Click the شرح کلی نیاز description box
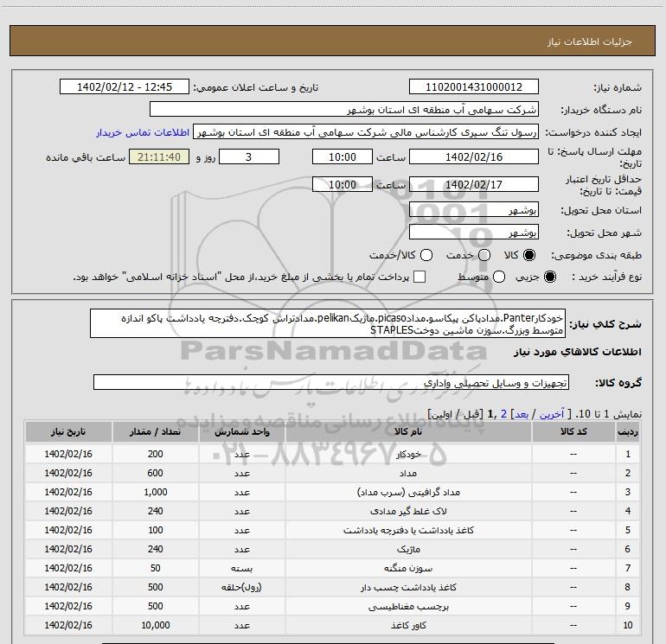Screen dimensions: 666x644 pos(328,323)
